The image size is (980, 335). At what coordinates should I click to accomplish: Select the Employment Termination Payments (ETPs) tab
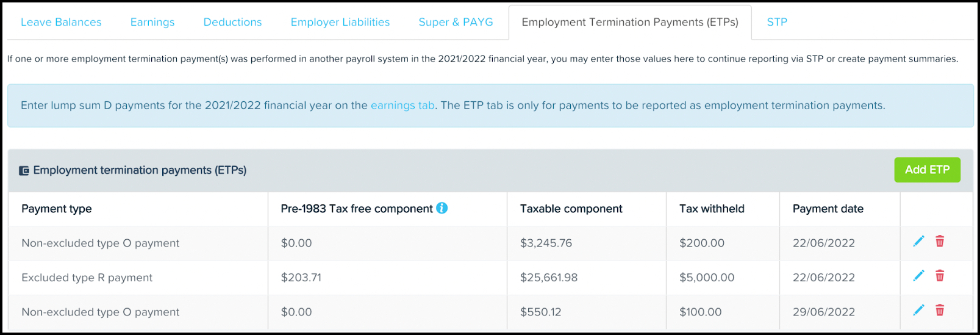pos(630,23)
